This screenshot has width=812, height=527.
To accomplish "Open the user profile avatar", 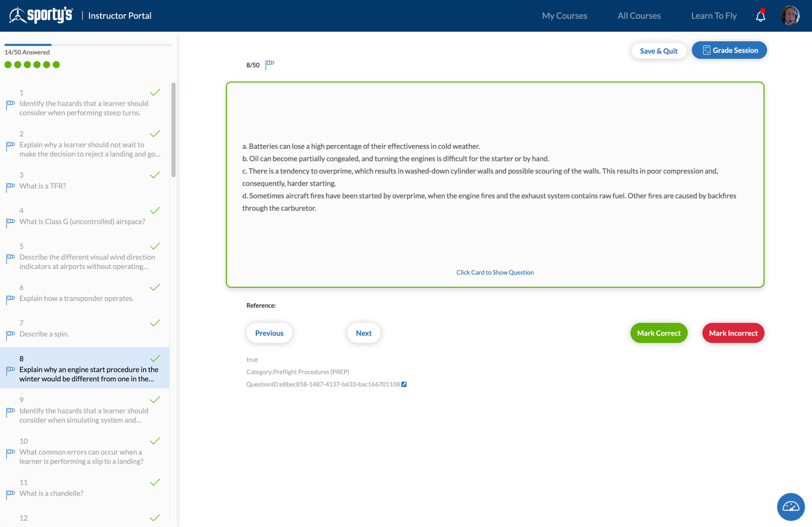I will tap(789, 16).
